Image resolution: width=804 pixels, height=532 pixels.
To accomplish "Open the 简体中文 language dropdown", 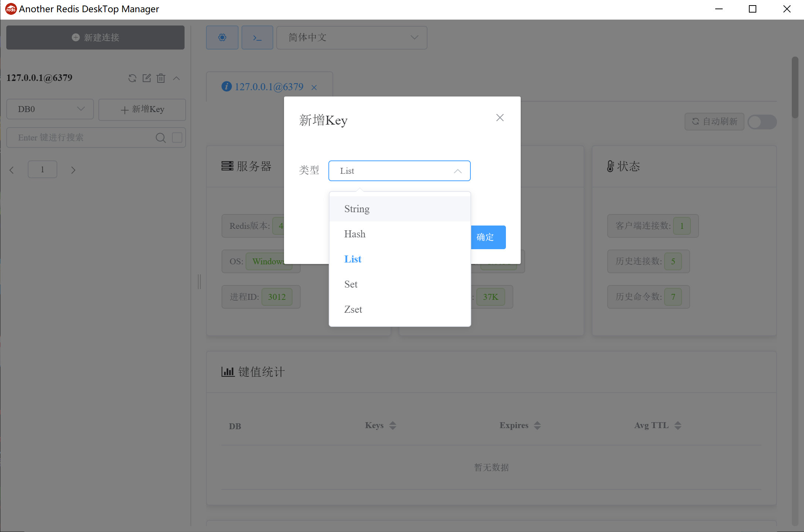I will coord(352,37).
